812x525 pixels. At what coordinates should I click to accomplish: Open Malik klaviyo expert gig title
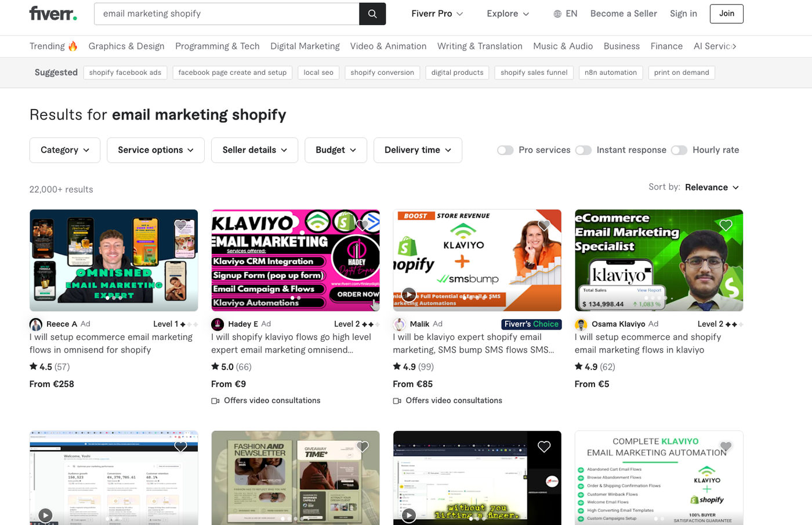[473, 343]
